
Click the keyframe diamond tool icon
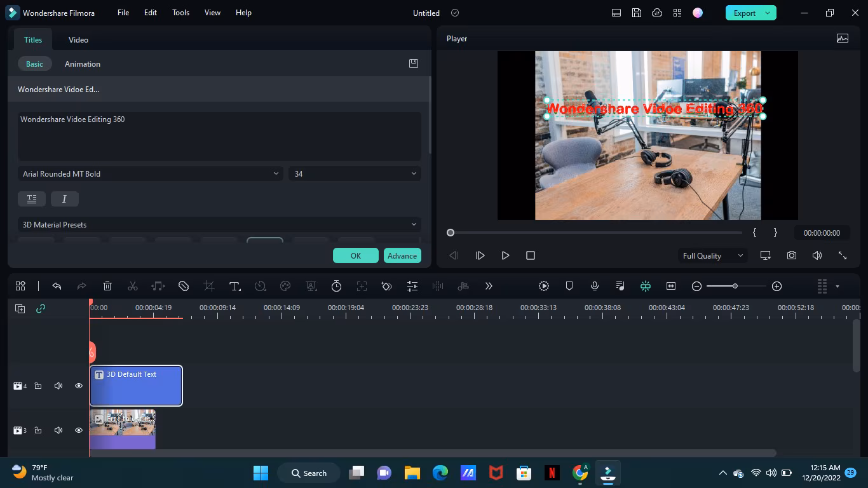(x=387, y=286)
